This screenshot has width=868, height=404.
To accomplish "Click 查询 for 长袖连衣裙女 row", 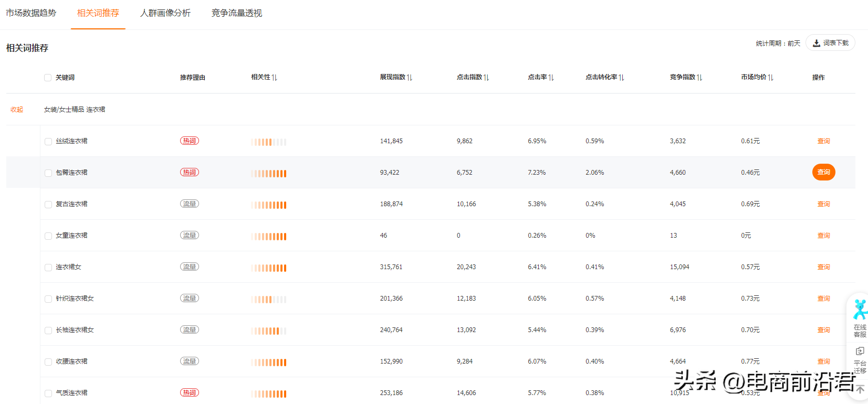I will point(823,330).
